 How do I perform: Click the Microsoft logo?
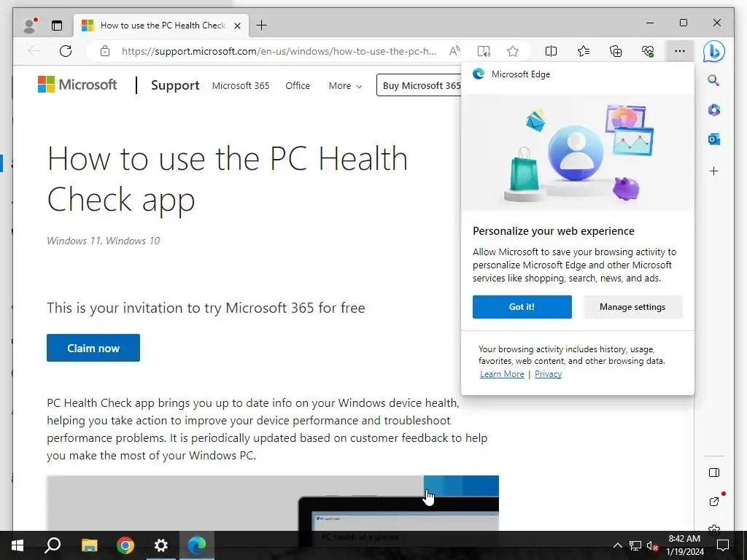pyautogui.click(x=77, y=85)
